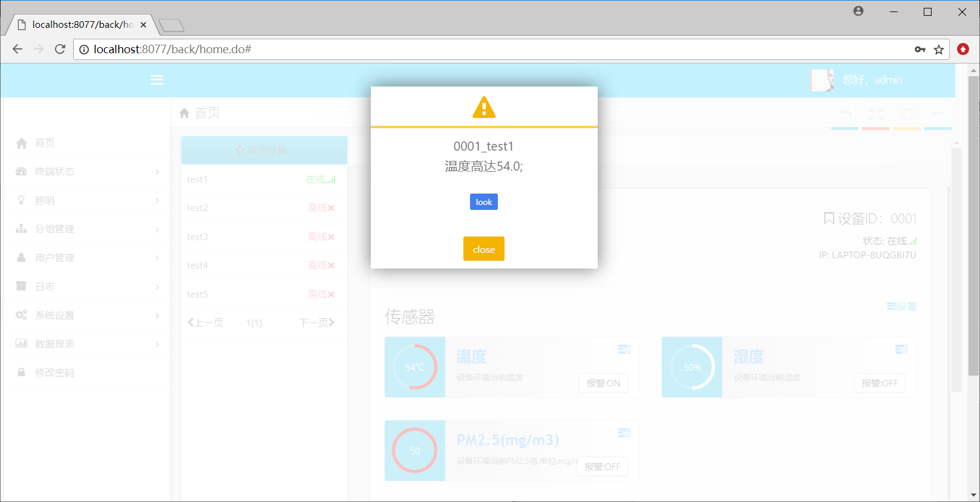This screenshot has width=980, height=502.
Task: Click the home icon in 首页 breadcrumb
Action: point(185,113)
